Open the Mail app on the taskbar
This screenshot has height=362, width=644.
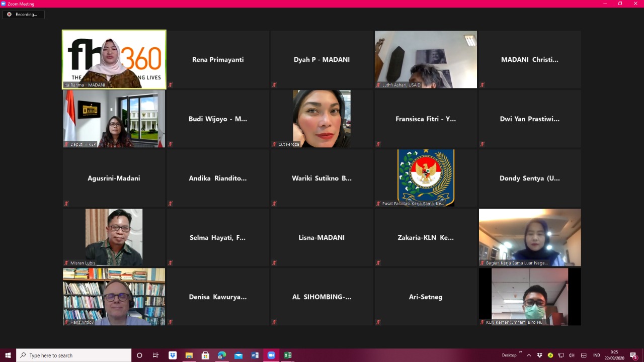tap(238, 355)
